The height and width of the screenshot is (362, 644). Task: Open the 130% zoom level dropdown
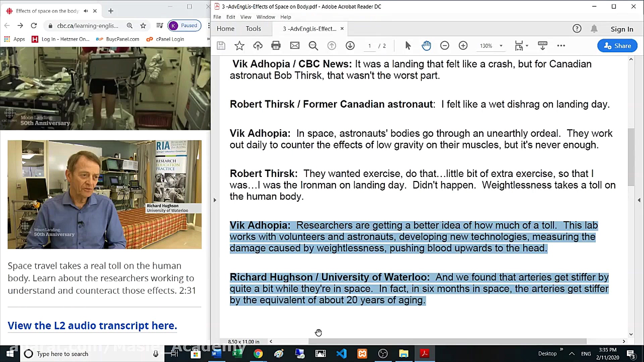(x=501, y=46)
